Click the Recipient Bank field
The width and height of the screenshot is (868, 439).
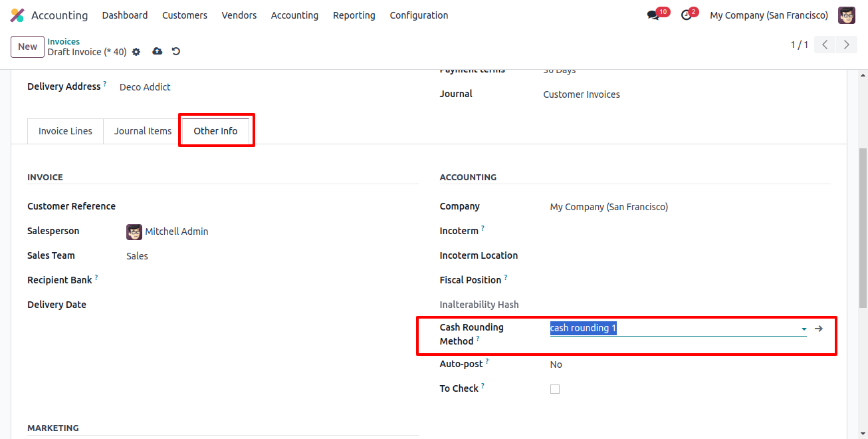(x=272, y=281)
